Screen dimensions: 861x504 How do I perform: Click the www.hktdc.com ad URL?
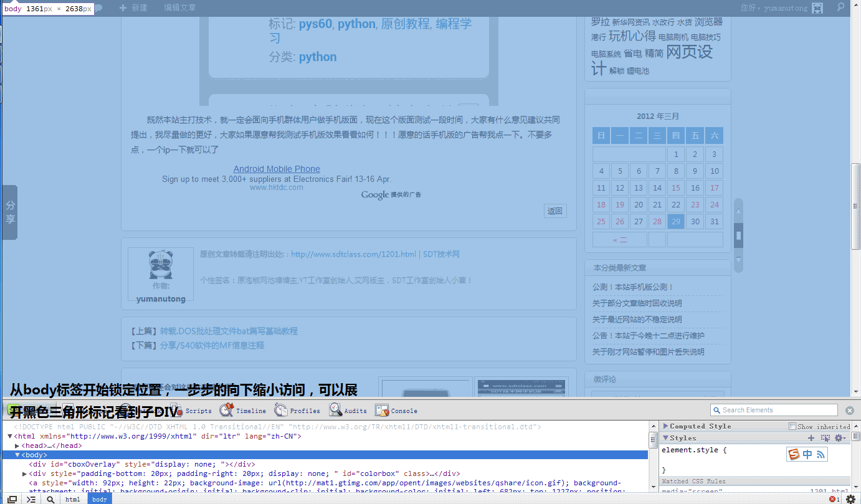(277, 187)
